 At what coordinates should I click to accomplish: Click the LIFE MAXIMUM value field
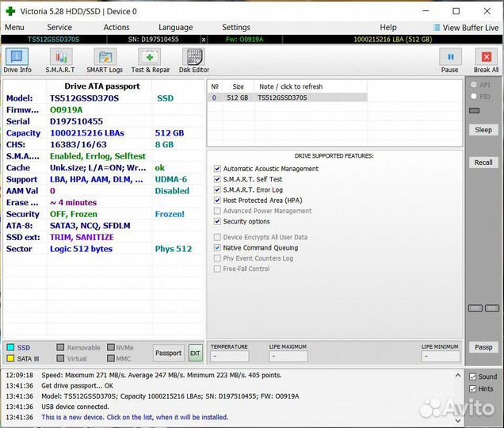[288, 357]
